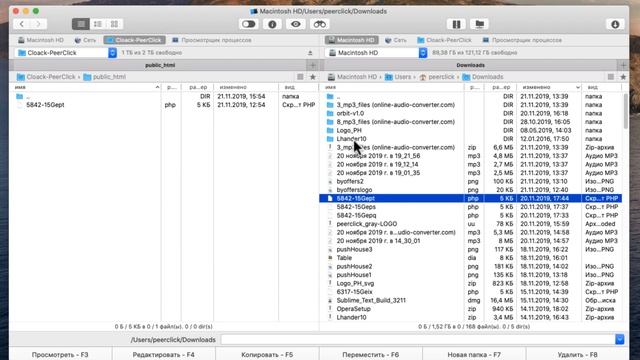Select peerclick_gray-LOGO file
The width and height of the screenshot is (640, 360).
(470, 224)
